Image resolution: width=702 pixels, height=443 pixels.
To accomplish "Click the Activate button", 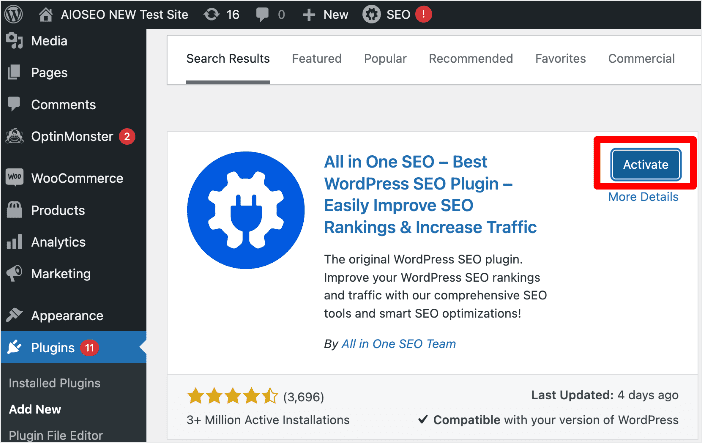I will (x=646, y=164).
